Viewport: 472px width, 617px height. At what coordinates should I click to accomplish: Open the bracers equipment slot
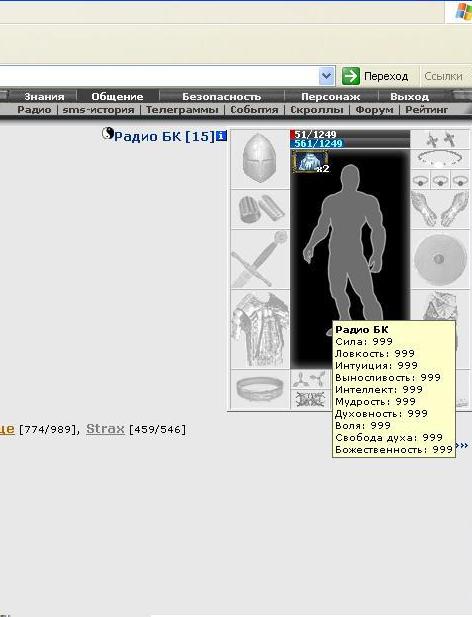click(x=260, y=209)
